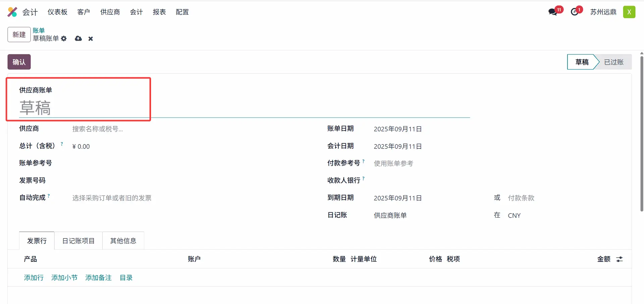Click help tooltip icon next to 自动完成
The width and height of the screenshot is (644, 304).
click(49, 196)
